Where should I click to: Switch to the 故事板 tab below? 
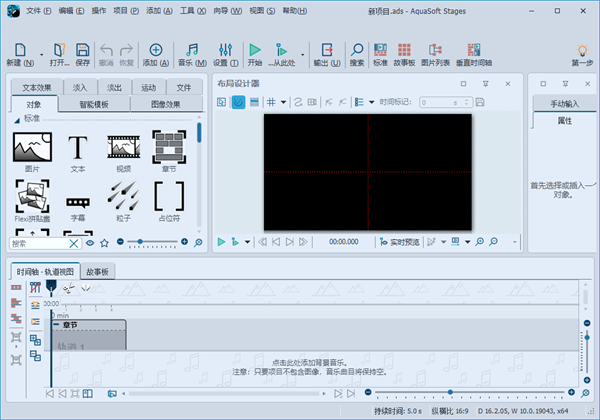(98, 271)
